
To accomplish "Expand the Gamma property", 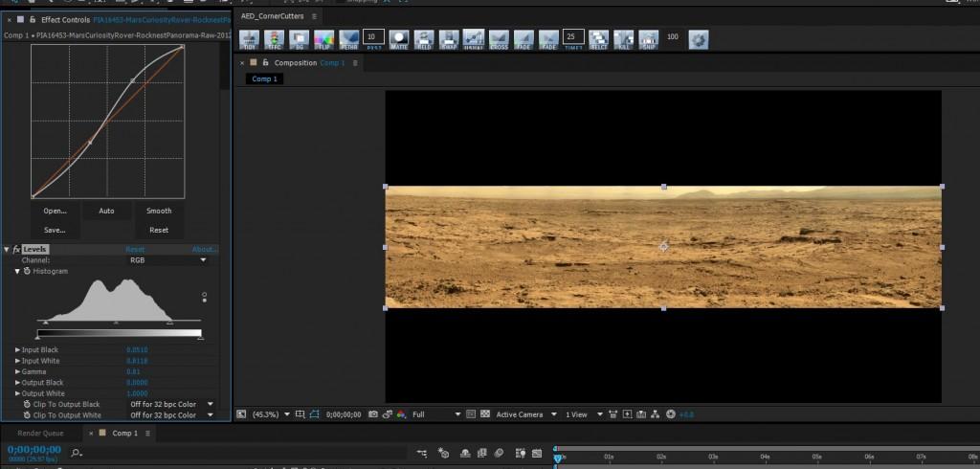I will tap(17, 370).
